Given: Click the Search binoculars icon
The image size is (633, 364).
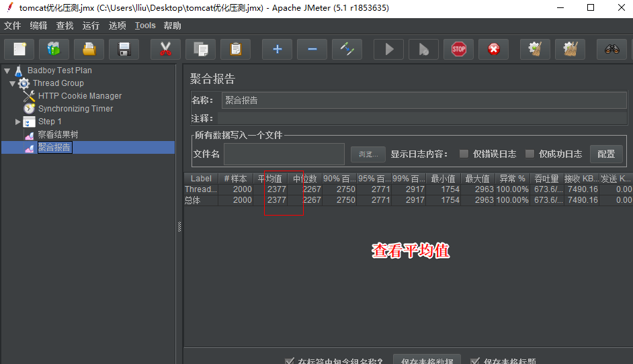Looking at the screenshot, I should 612,49.
